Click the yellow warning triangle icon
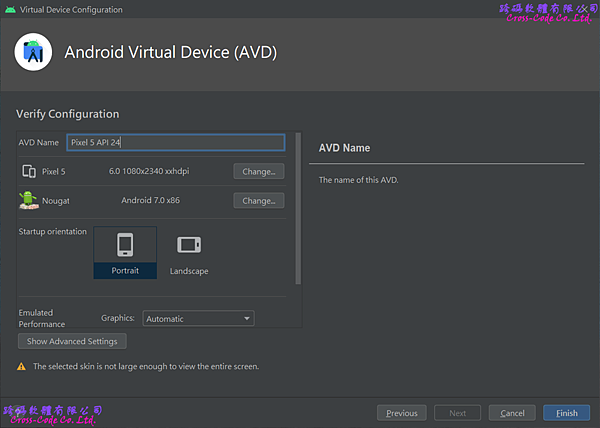The width and height of the screenshot is (600, 428). coord(22,367)
